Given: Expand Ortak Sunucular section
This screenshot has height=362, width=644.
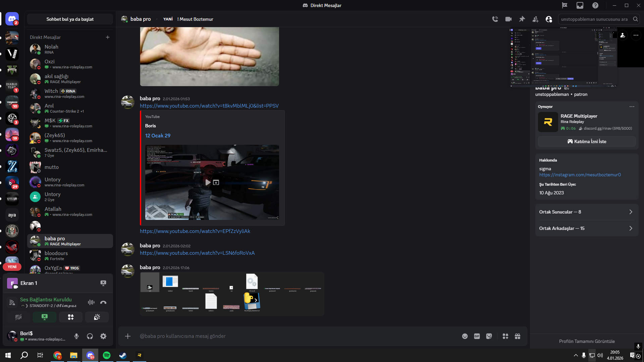Looking at the screenshot, I should pos(587,212).
